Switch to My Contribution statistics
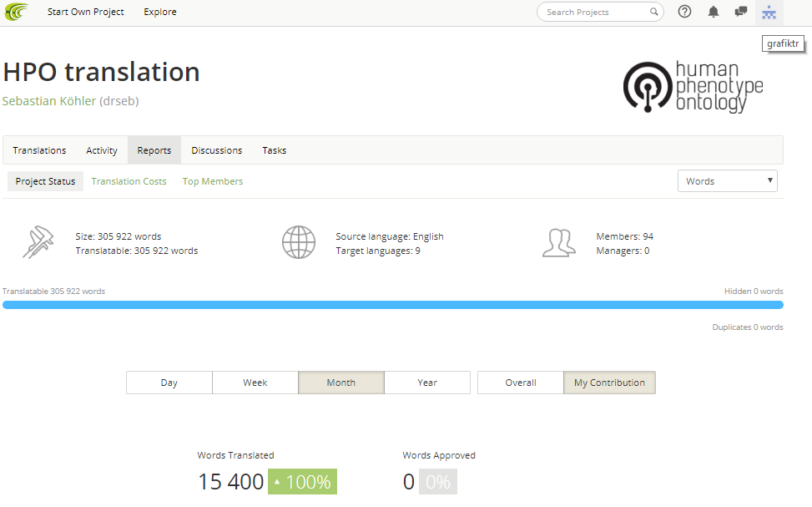The height and width of the screenshot is (507, 812). 609,383
